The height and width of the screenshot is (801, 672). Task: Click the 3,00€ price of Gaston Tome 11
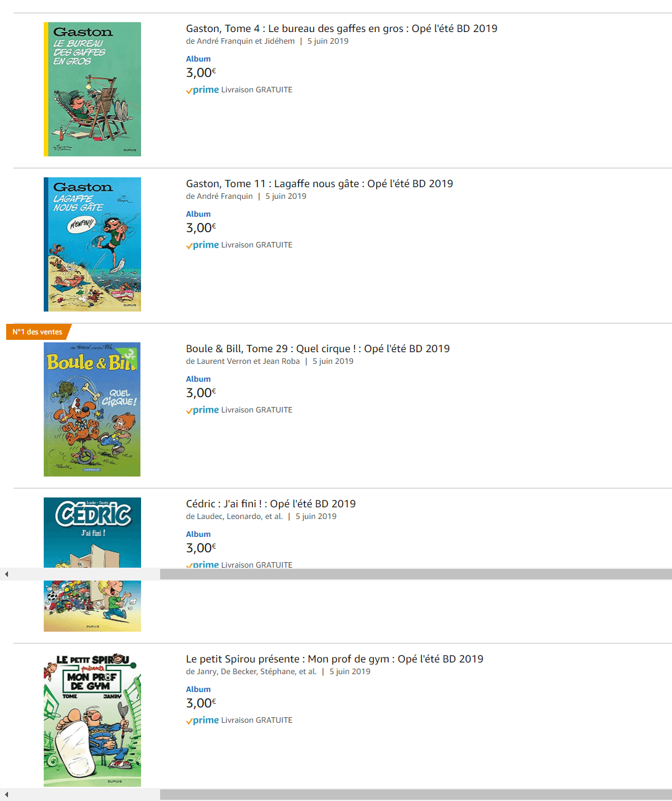click(x=201, y=228)
